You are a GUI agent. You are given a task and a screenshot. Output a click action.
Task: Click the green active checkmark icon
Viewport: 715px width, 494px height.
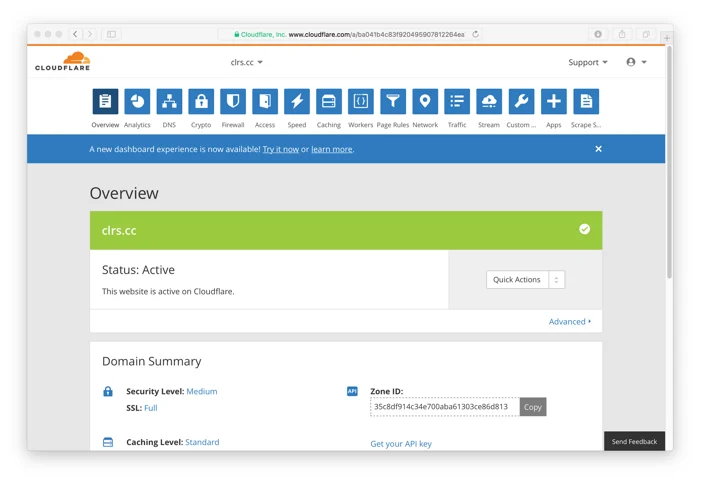pos(585,229)
